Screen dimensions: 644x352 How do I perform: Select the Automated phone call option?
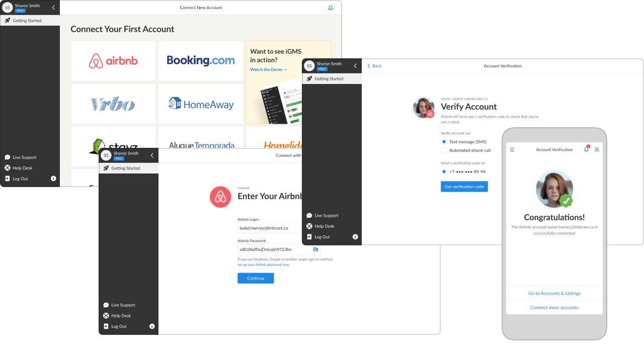coord(444,150)
